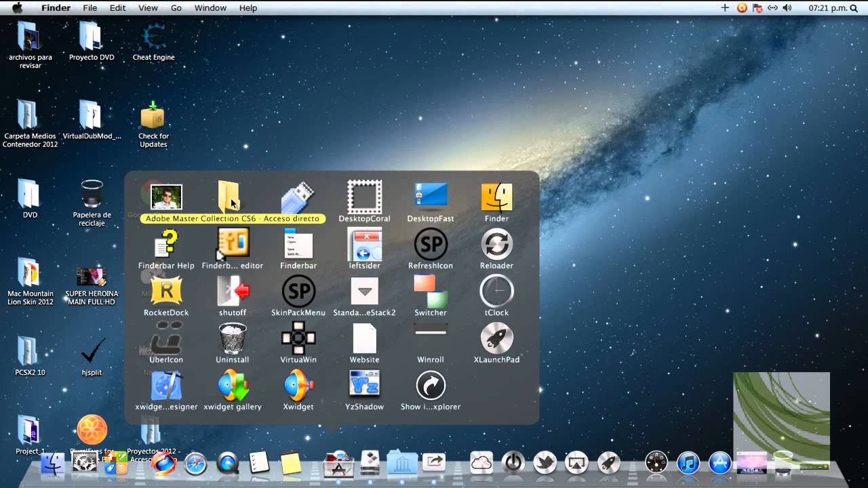
Task: Click the shutoff icon
Action: (x=232, y=291)
